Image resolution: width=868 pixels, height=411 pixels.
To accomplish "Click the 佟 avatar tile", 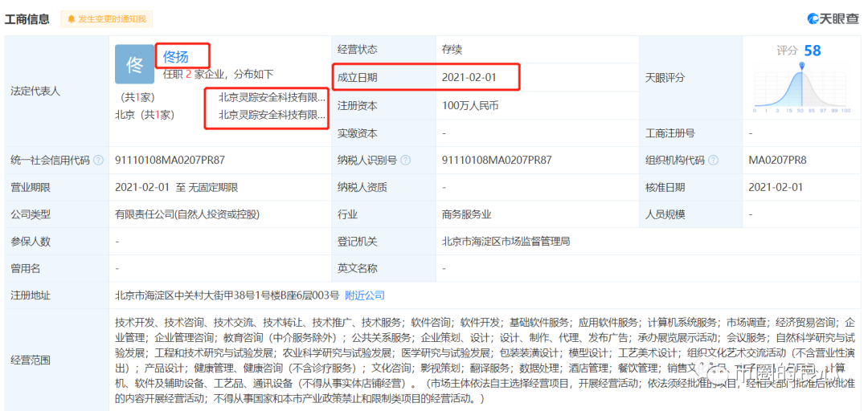I will pos(134,64).
